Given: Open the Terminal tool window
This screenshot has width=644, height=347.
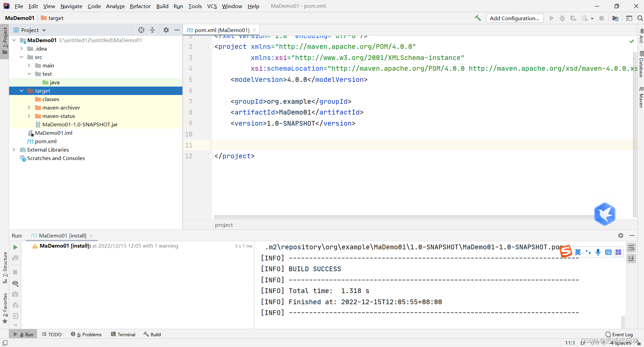Looking at the screenshot, I should 123,334.
